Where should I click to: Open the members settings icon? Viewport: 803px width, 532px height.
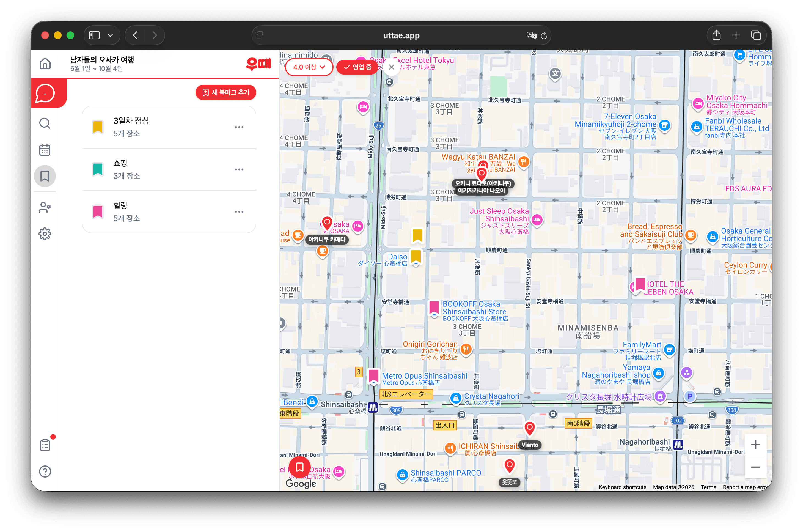[x=45, y=207]
